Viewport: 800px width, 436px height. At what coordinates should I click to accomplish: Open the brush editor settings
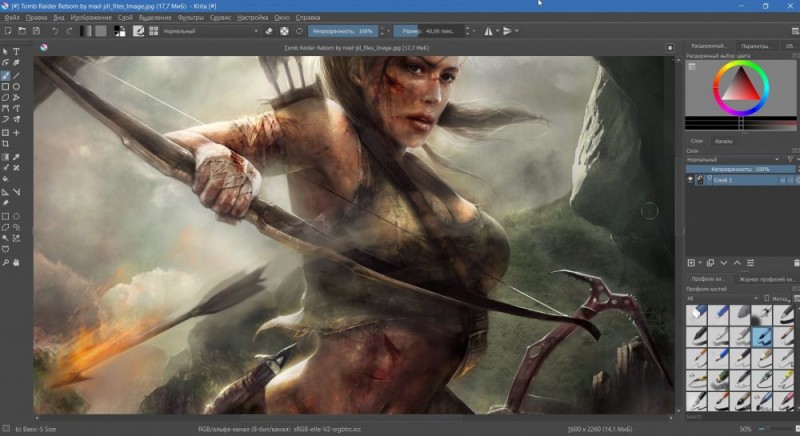pyautogui.click(x=138, y=31)
